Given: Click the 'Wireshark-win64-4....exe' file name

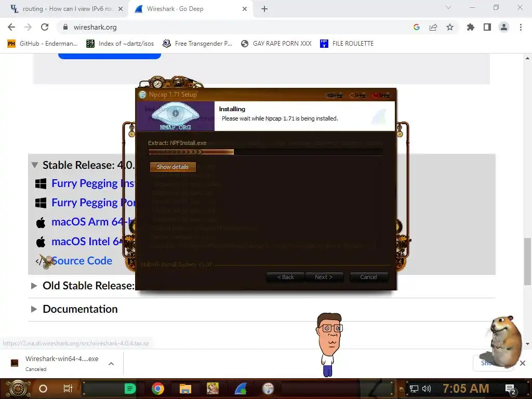Looking at the screenshot, I should click(x=62, y=358).
